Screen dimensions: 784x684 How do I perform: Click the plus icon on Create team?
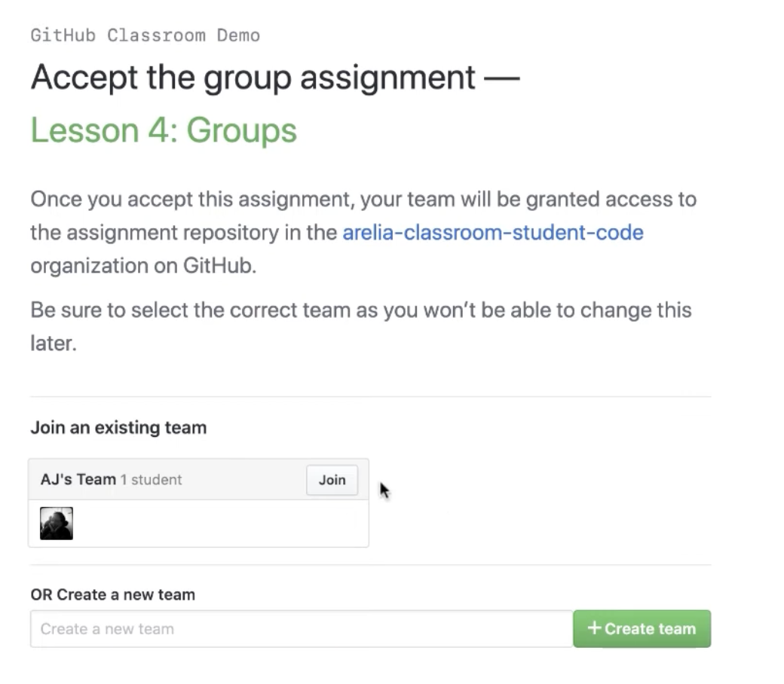tap(594, 628)
